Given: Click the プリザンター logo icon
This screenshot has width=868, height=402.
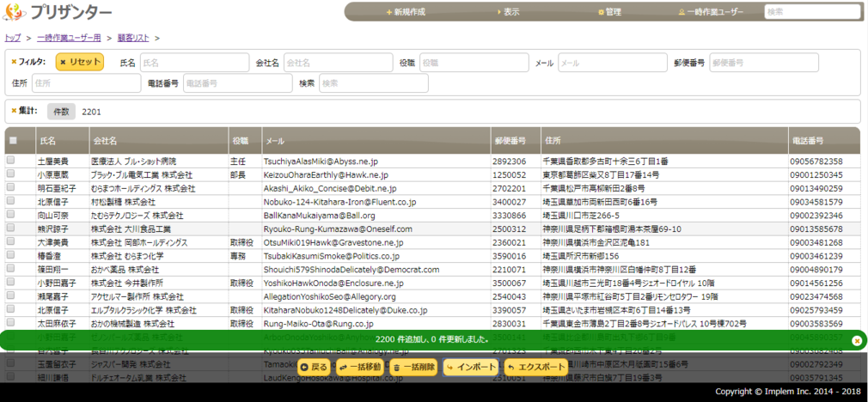Looking at the screenshot, I should (15, 11).
